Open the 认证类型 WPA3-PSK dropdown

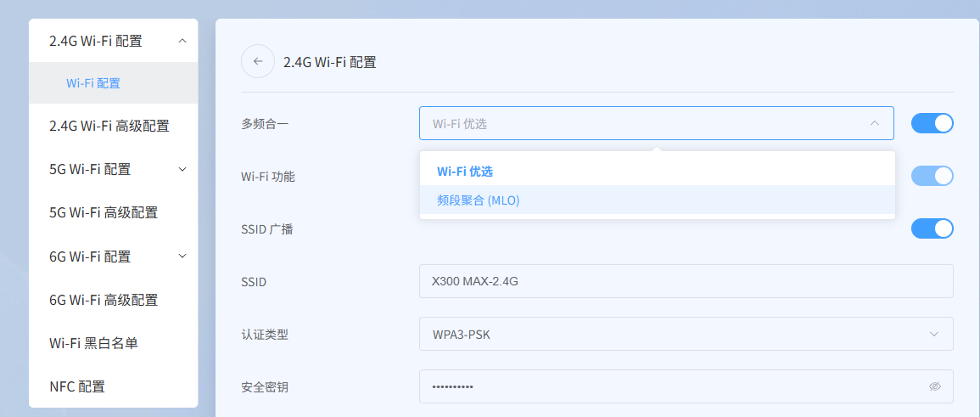[686, 334]
